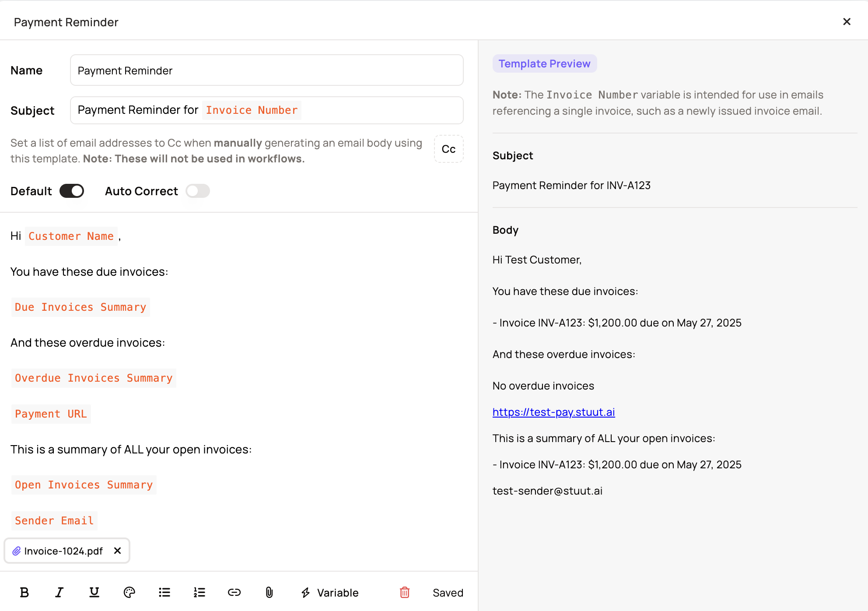Click the insert link icon
The image size is (868, 611).
[x=234, y=593]
